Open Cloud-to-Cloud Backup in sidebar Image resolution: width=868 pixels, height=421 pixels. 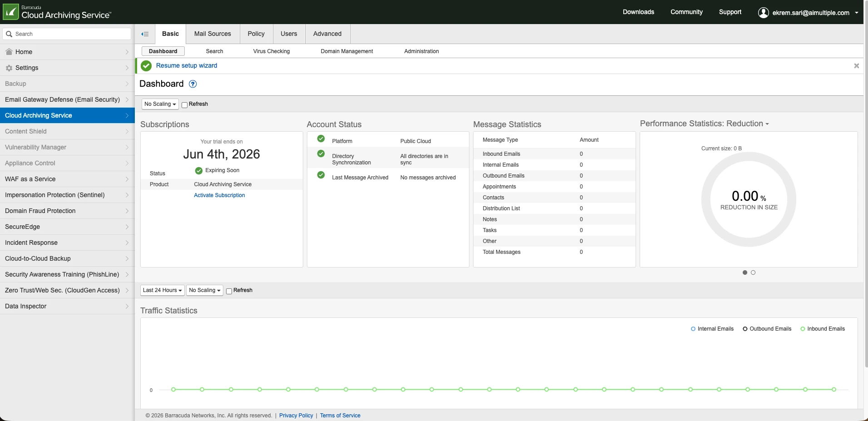coord(67,258)
